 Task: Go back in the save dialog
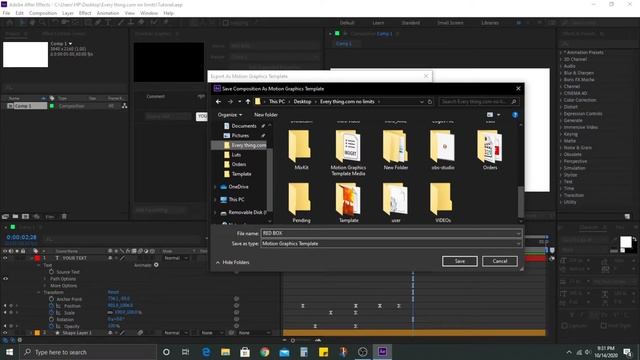click(x=218, y=102)
